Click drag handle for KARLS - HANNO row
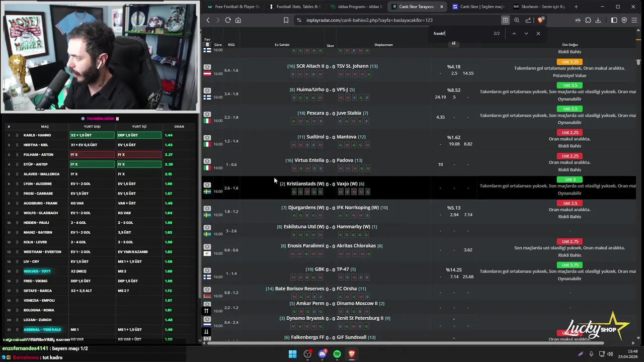 click(17, 135)
